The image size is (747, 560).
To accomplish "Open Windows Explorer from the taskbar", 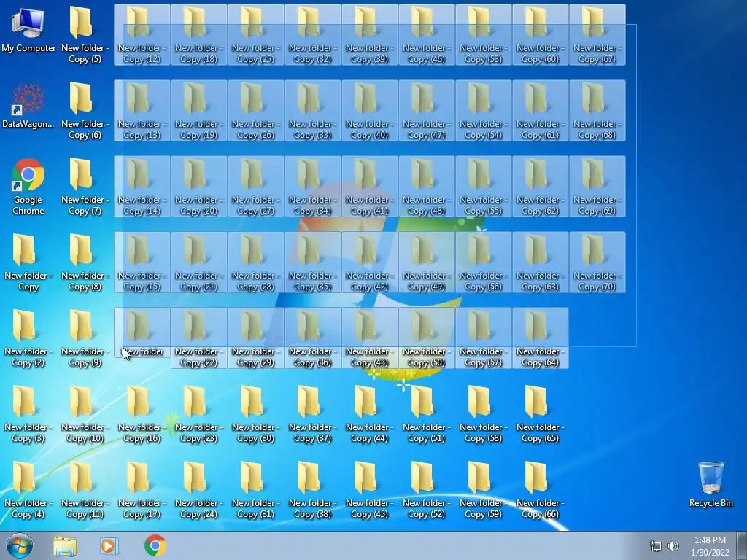I will click(x=65, y=545).
